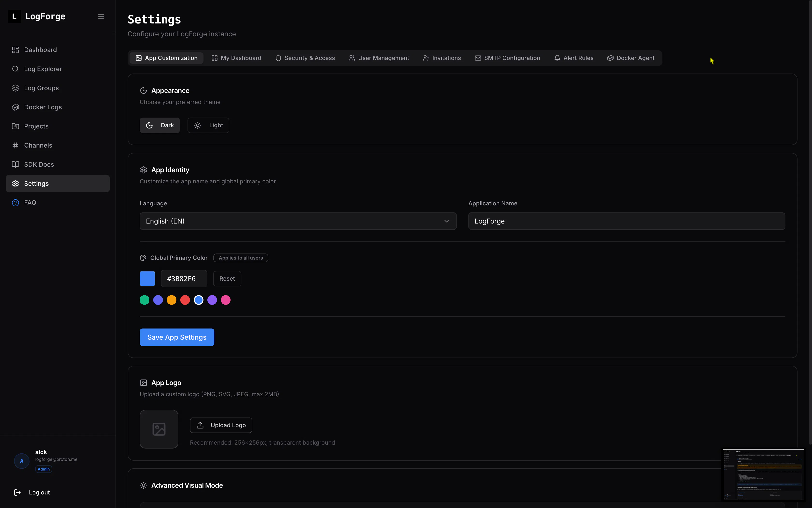Pick the green preset color
This screenshot has height=508, width=812.
tap(145, 300)
